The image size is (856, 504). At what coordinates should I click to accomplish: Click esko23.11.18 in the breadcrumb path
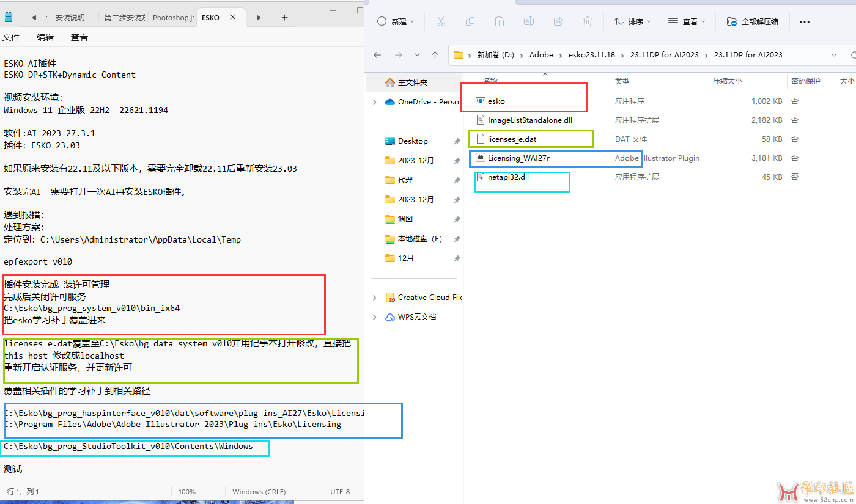pos(592,54)
